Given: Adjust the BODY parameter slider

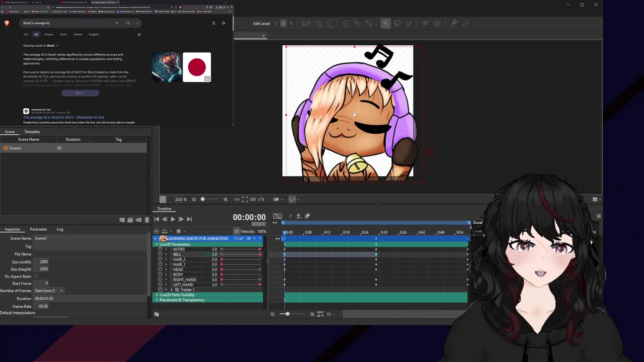Looking at the screenshot, I should point(240,275).
